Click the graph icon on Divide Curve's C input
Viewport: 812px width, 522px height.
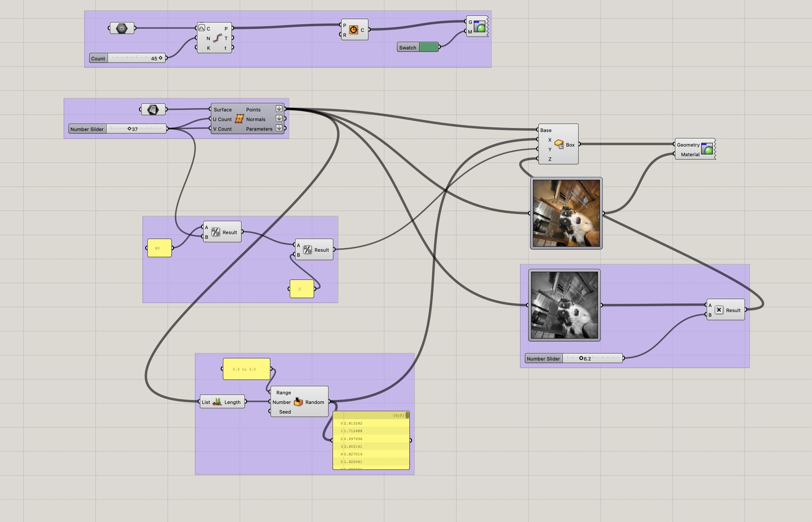[x=202, y=28]
